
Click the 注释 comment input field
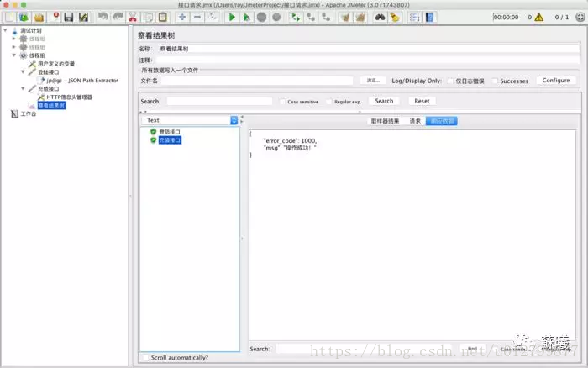tap(369, 60)
